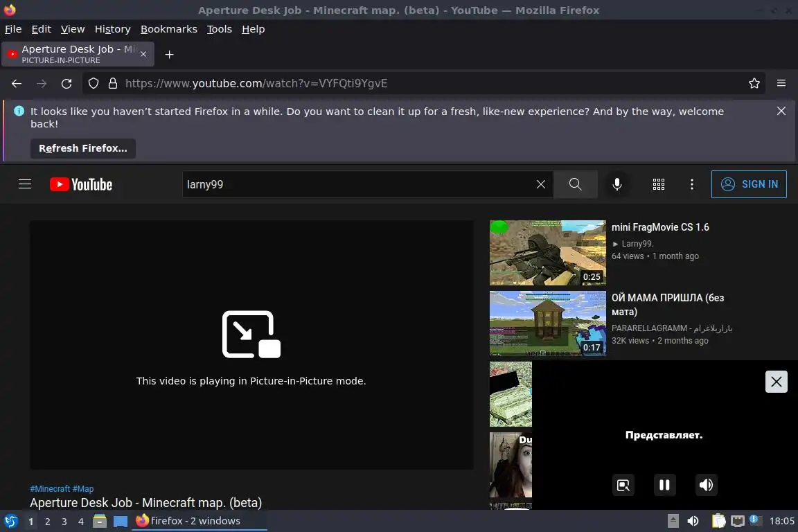Viewport: 798px width, 532px height.
Task: Open money pile video thumbnail
Action: [x=511, y=394]
